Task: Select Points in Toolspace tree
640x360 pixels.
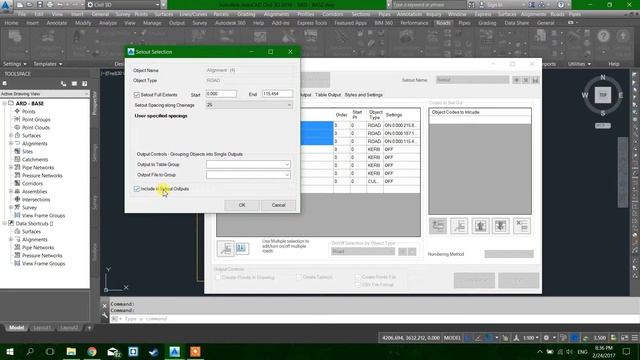Action: (x=28, y=111)
